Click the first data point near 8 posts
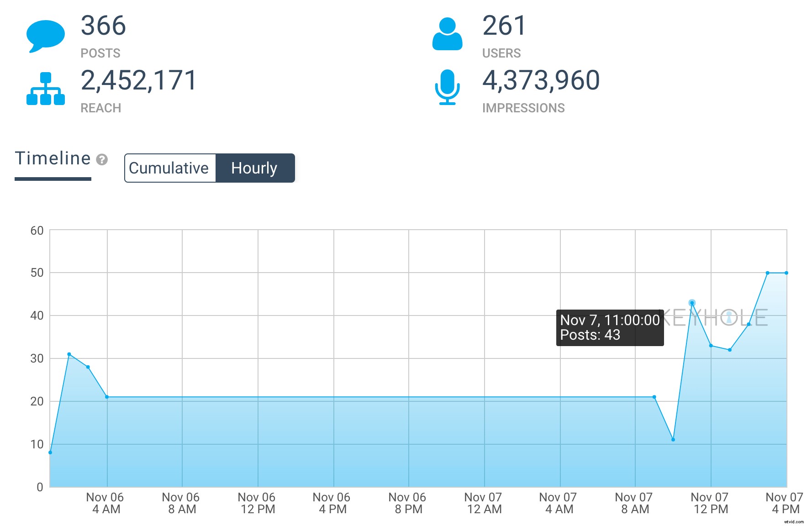812x526 pixels. pos(50,452)
